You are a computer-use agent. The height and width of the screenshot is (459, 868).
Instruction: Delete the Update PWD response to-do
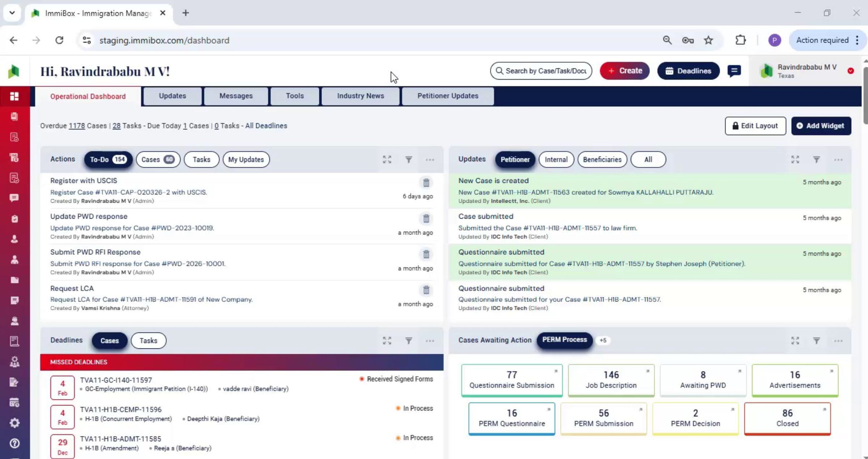click(426, 219)
